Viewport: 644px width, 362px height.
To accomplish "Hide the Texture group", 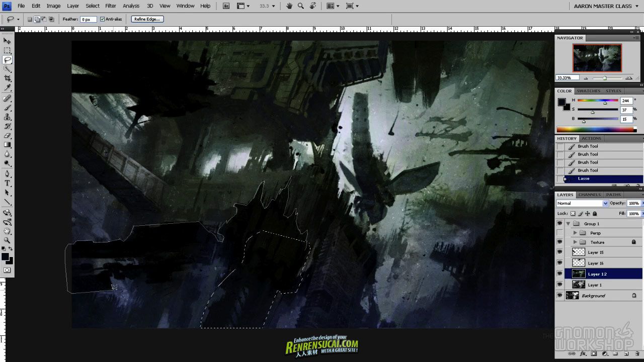I will pyautogui.click(x=559, y=242).
